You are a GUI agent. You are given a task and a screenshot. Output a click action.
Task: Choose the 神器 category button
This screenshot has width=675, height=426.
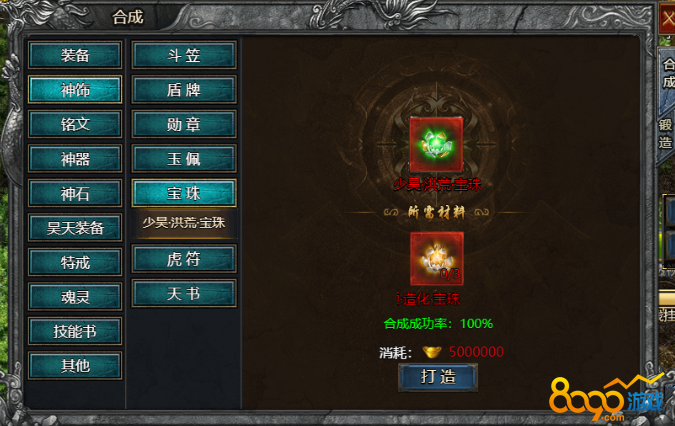click(x=75, y=159)
